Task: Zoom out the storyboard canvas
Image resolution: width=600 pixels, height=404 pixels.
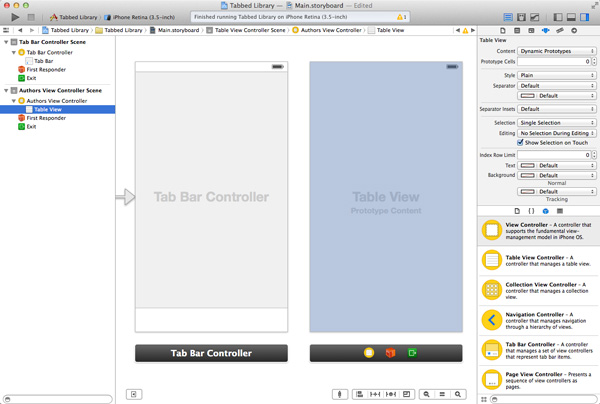Action: [426, 394]
